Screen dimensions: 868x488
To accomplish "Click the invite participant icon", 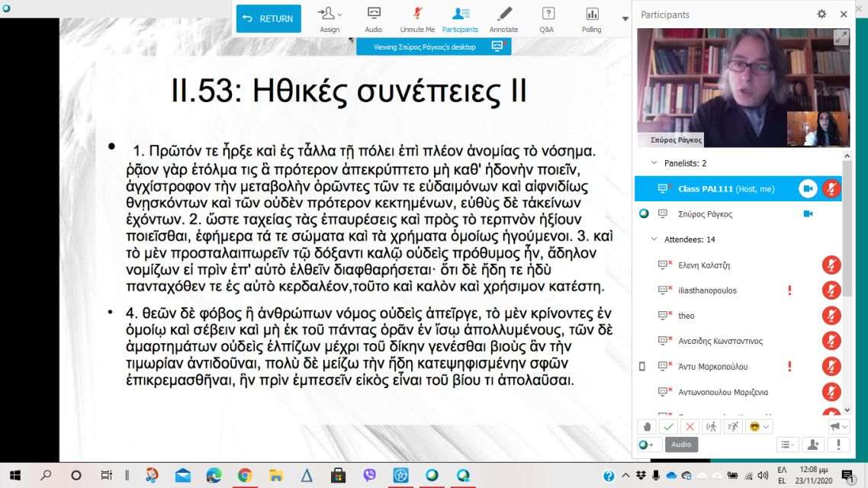I will coord(813,445).
